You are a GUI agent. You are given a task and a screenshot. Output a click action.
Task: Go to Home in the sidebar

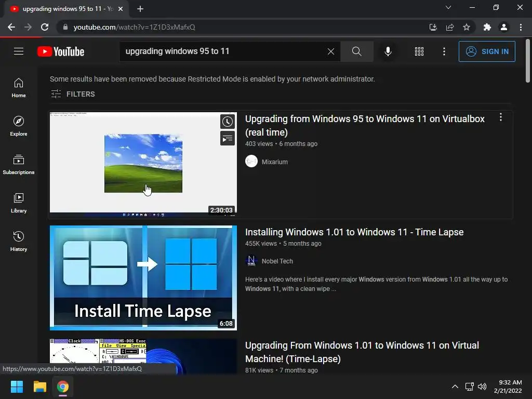pyautogui.click(x=19, y=87)
